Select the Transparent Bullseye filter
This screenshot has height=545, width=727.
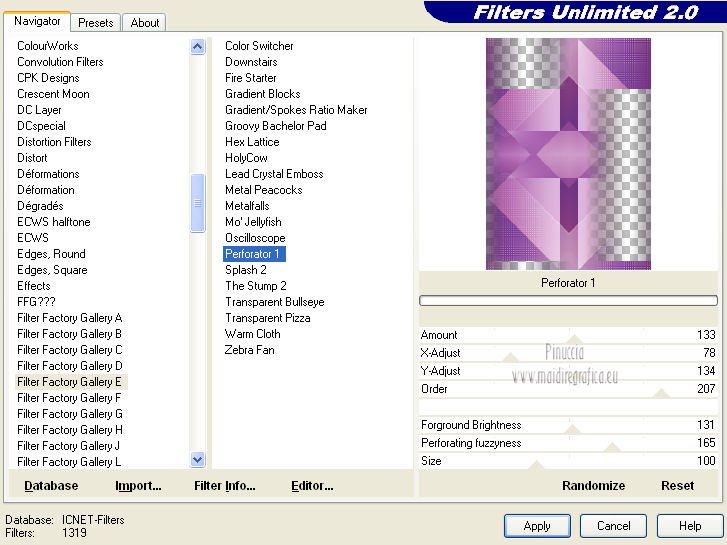tap(275, 302)
